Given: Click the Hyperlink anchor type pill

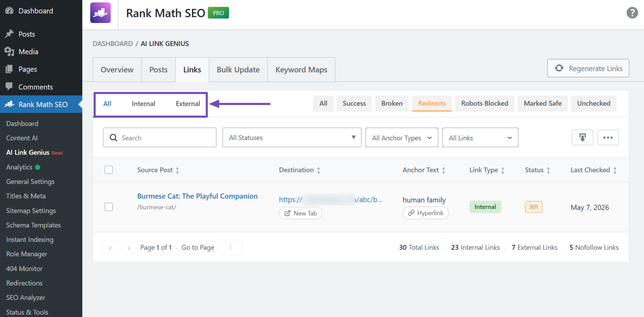Looking at the screenshot, I should 425,213.
